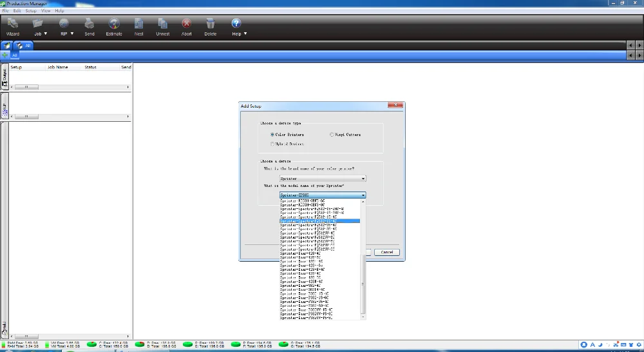Image resolution: width=644 pixels, height=352 pixels.
Task: Open the RIP dropdown arrow
Action: point(72,34)
